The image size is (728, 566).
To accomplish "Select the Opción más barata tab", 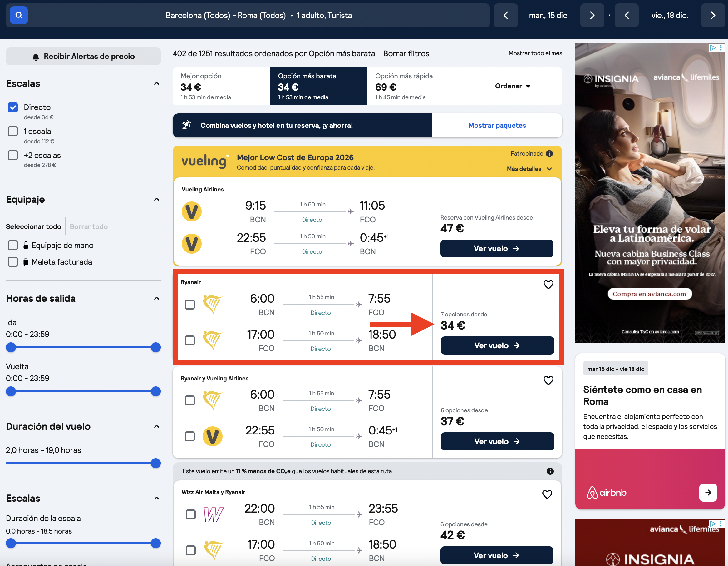I will 319,87.
